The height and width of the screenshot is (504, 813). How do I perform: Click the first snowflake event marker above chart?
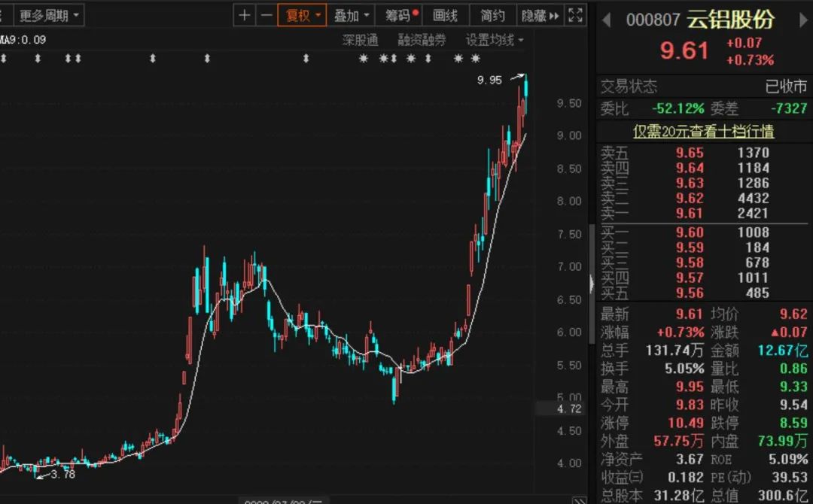click(x=363, y=59)
